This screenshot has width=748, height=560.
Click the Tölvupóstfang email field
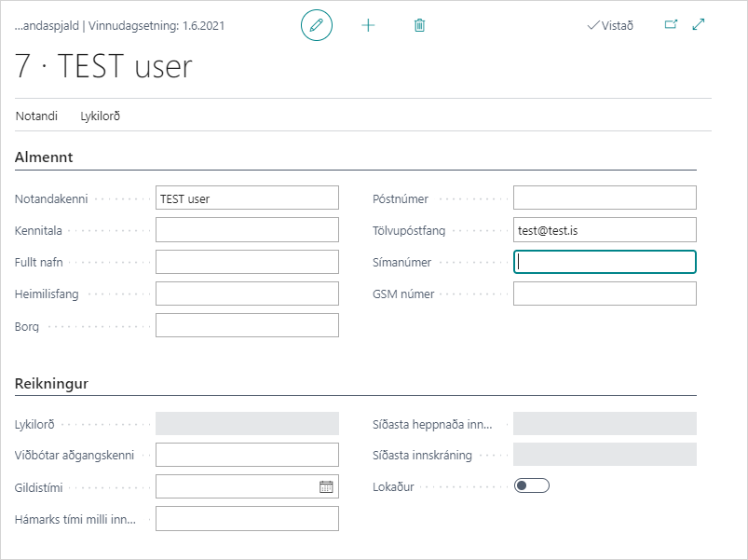pos(605,230)
